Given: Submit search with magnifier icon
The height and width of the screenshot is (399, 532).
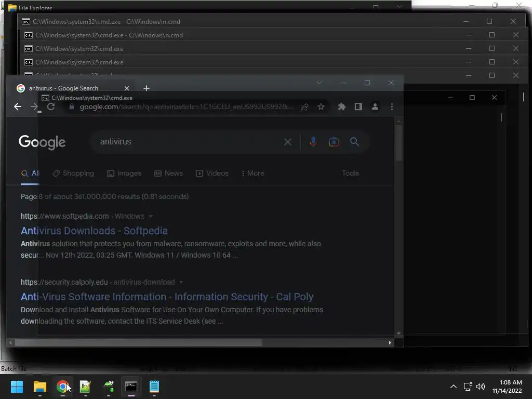Looking at the screenshot, I should [354, 142].
